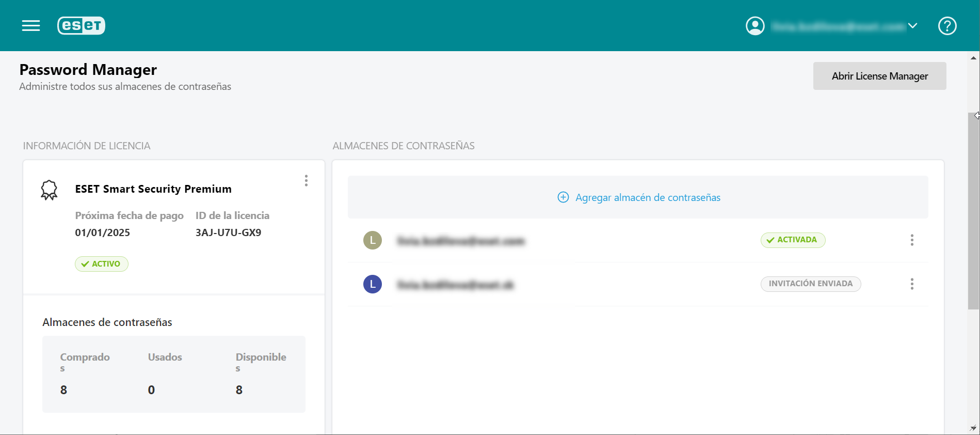
Task: Click ESET Smart Security Premium title
Action: (x=153, y=189)
